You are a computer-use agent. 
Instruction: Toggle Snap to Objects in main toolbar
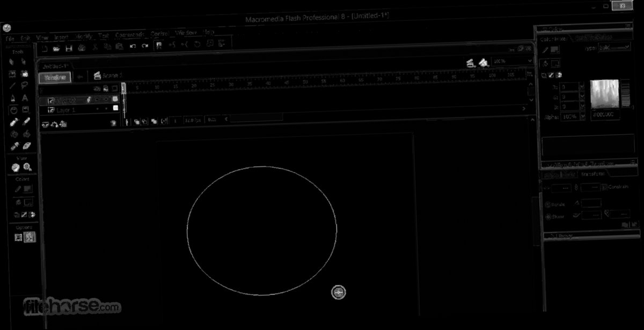click(159, 46)
